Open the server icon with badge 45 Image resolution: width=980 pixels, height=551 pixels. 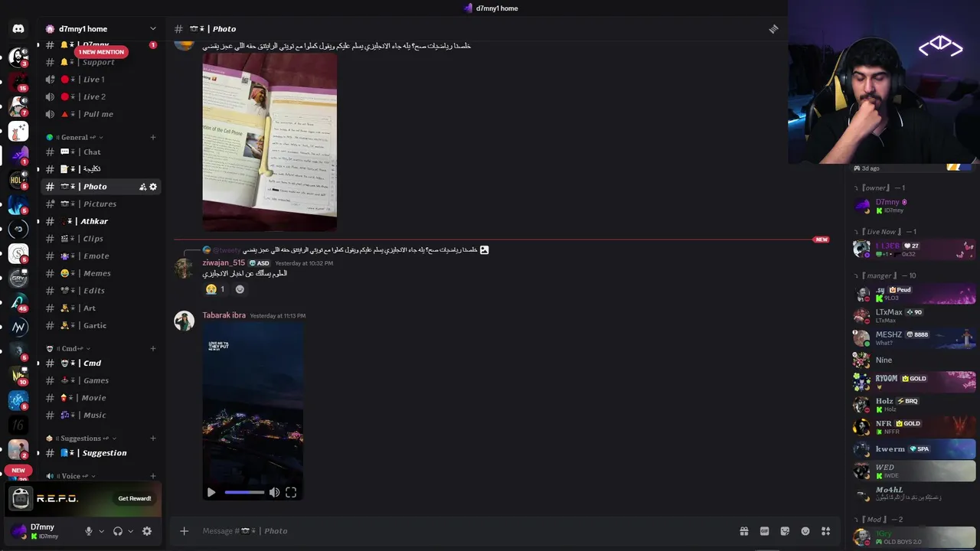coord(18,302)
